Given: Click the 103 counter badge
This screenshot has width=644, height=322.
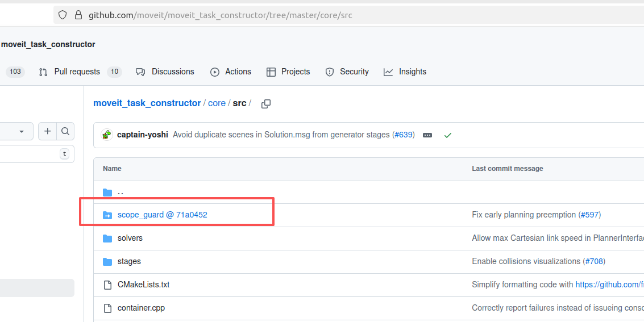Looking at the screenshot, I should click(15, 72).
